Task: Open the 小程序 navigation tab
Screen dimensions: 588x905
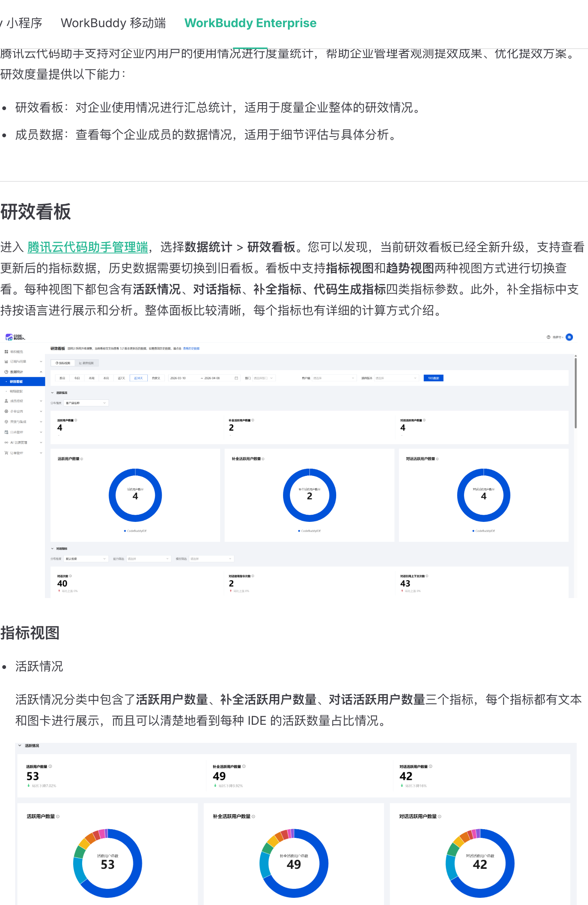Action: tap(21, 23)
